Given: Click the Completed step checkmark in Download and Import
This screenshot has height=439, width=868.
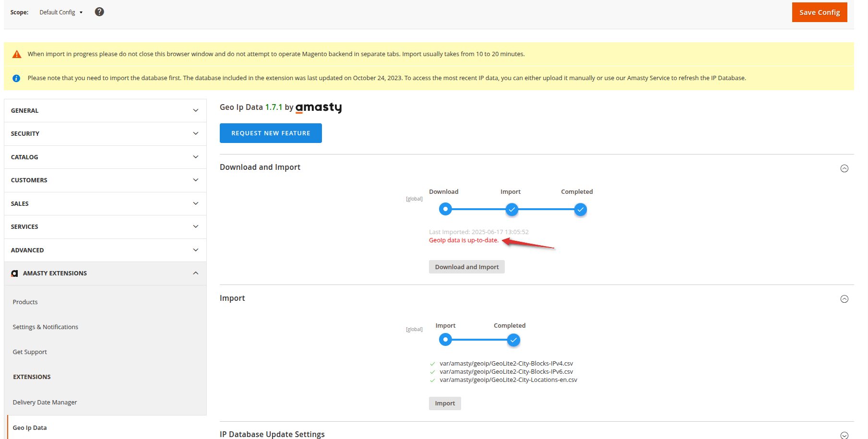Looking at the screenshot, I should [x=581, y=209].
